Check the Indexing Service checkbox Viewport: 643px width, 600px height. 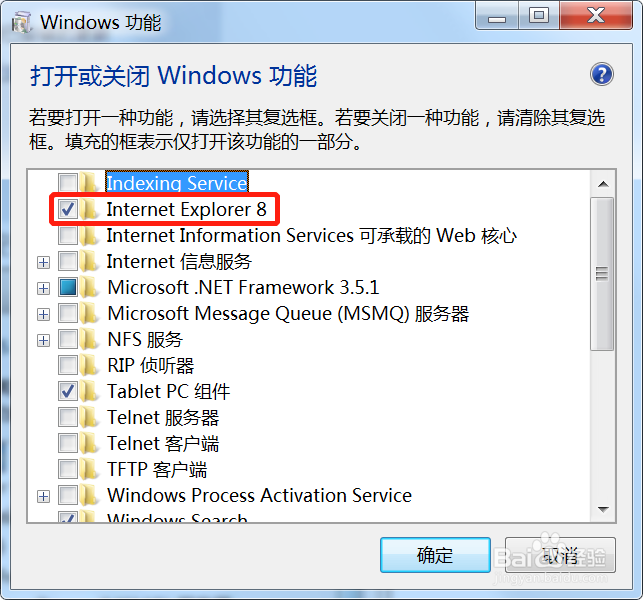tap(68, 183)
